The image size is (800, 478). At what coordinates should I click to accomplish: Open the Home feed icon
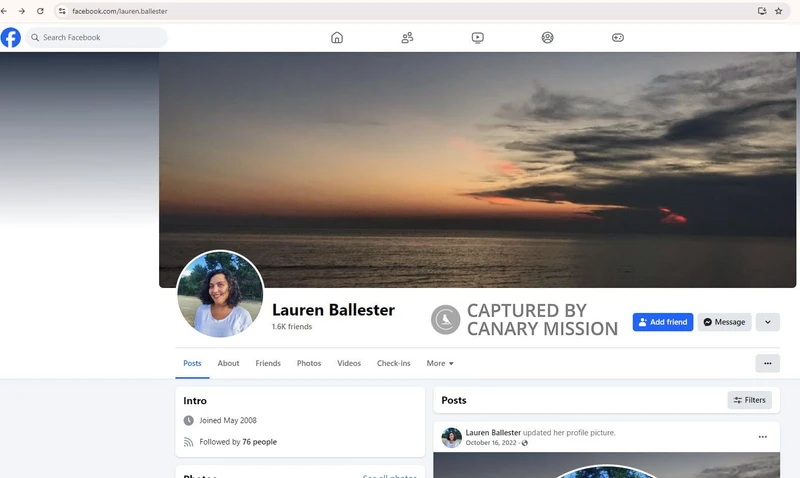(337, 37)
